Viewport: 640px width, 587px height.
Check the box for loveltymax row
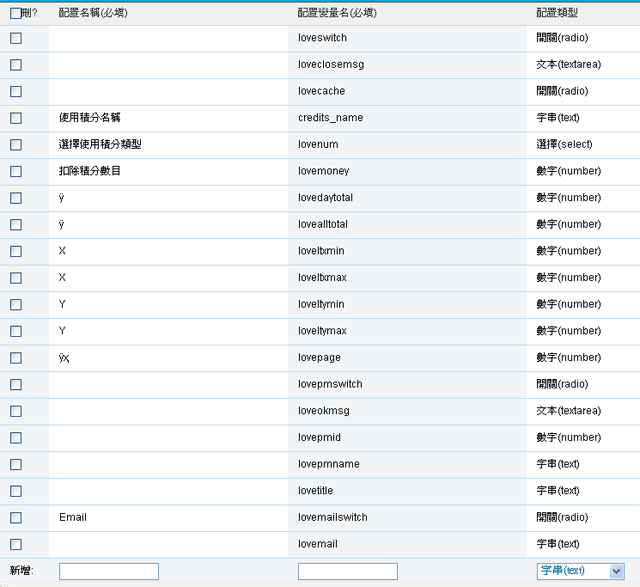point(16,331)
